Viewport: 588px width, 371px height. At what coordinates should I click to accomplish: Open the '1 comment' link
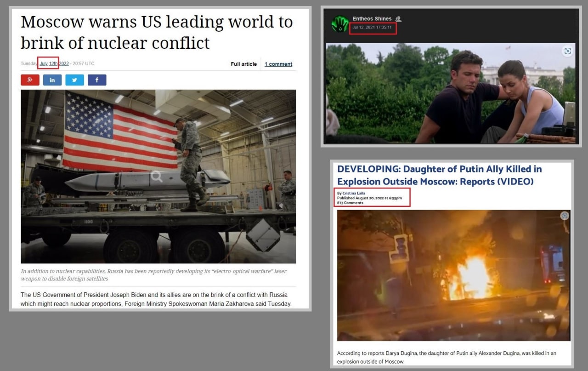278,64
